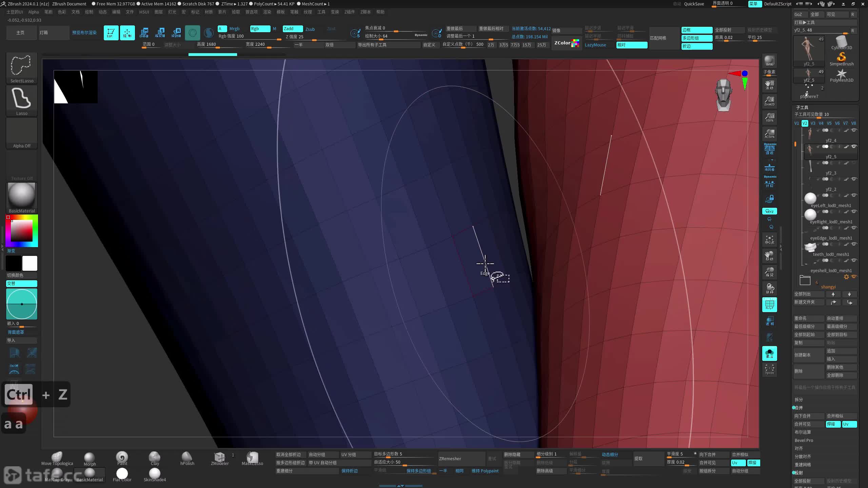The image size is (868, 488).
Task: Toggle the PolyF polyframe display
Action: pos(770,304)
